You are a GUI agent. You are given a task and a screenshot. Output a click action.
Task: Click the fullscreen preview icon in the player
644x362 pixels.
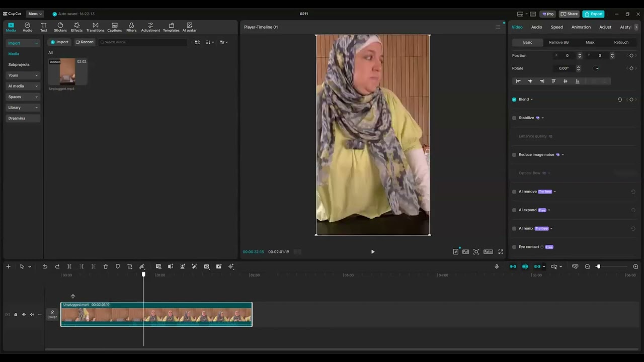(x=501, y=251)
